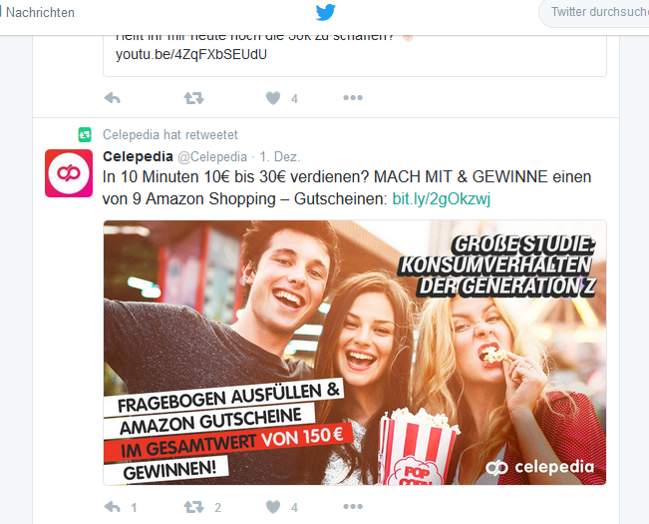Retweet the upper tweet with youtu.be link
This screenshot has width=649, height=524.
pyautogui.click(x=194, y=98)
